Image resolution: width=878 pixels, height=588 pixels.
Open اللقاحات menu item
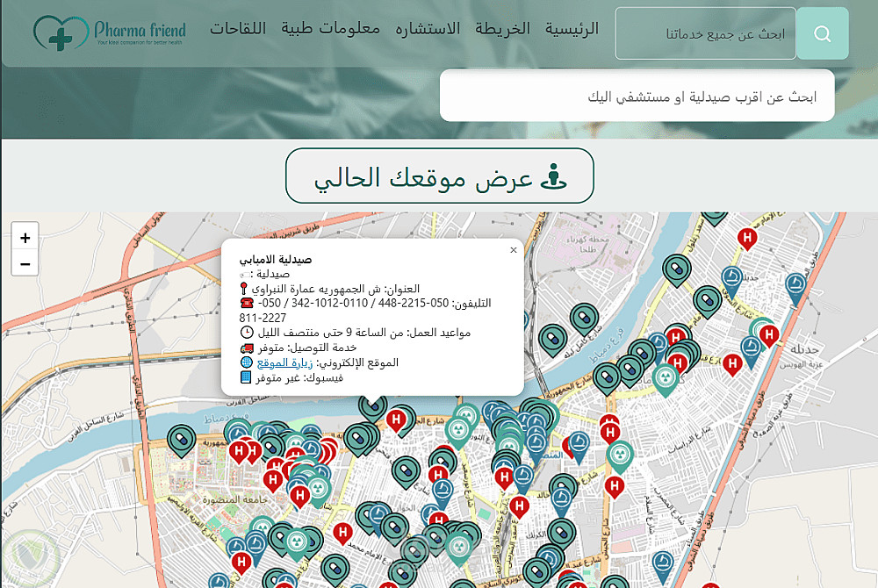pos(238,29)
